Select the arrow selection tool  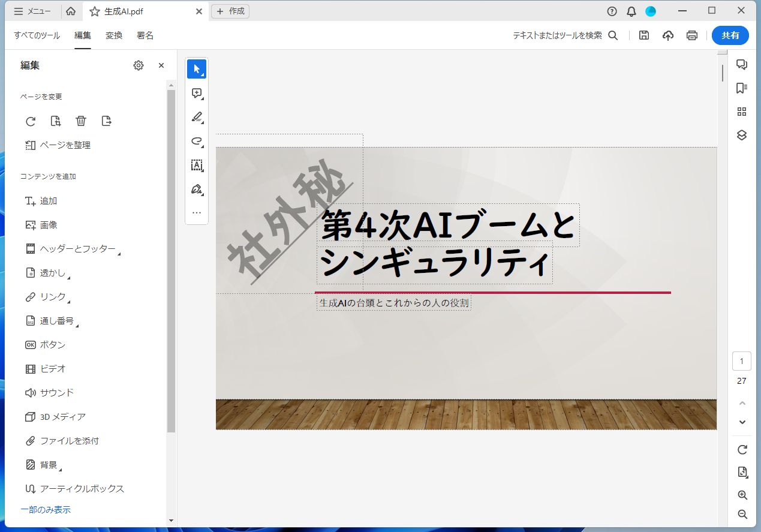click(x=197, y=68)
